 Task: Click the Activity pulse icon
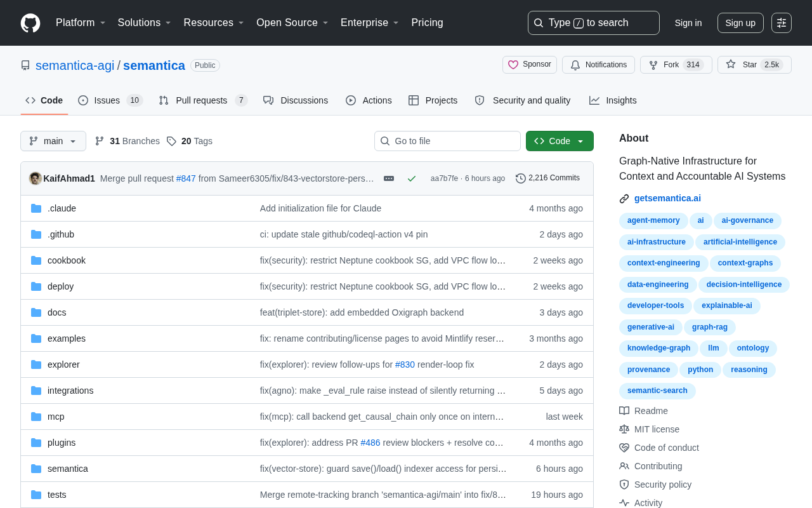[624, 503]
